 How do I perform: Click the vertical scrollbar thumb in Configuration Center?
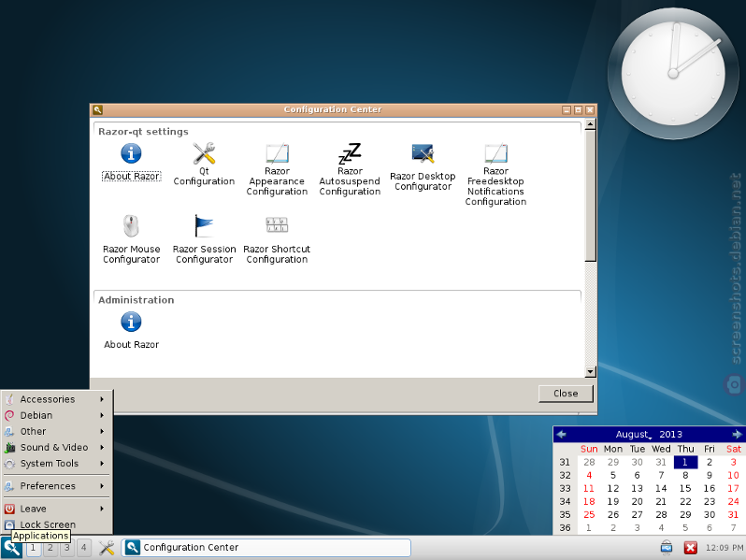click(x=590, y=195)
